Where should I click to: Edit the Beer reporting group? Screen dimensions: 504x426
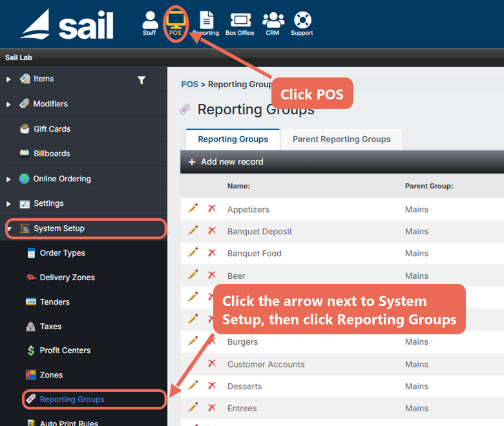tap(193, 274)
